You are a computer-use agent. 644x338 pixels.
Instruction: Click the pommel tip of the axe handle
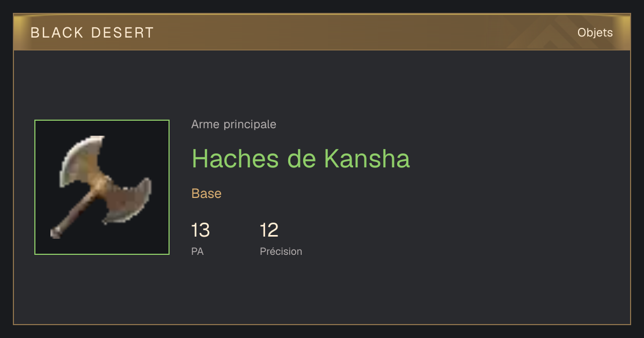point(55,233)
